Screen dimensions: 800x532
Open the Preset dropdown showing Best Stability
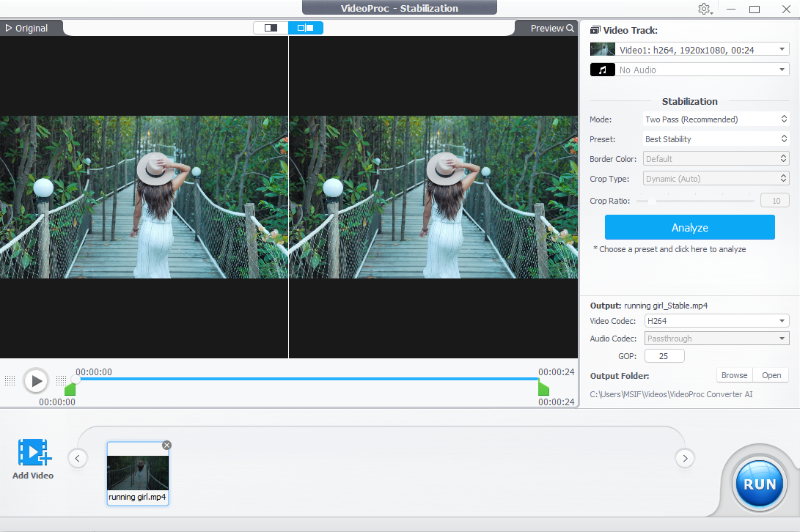tap(716, 138)
